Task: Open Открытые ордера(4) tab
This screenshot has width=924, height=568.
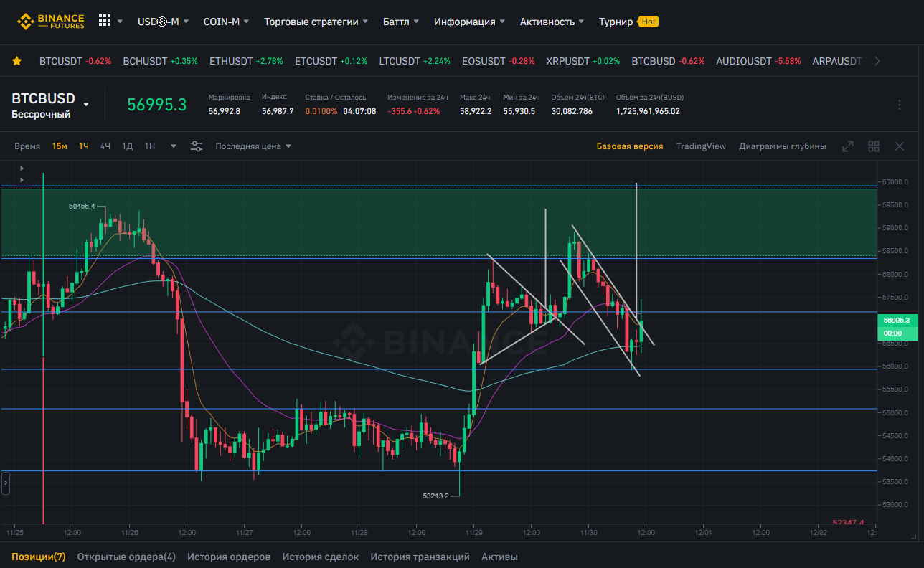Action: point(126,557)
